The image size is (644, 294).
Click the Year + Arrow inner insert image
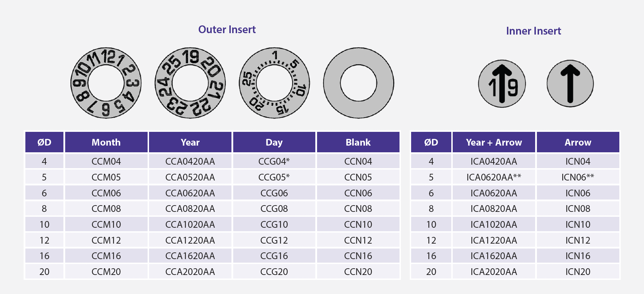(x=502, y=84)
